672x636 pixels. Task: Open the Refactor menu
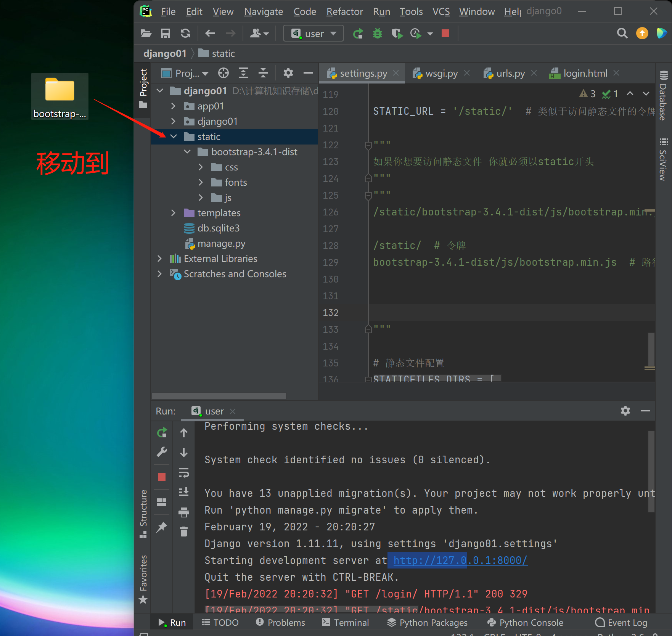tap(344, 11)
